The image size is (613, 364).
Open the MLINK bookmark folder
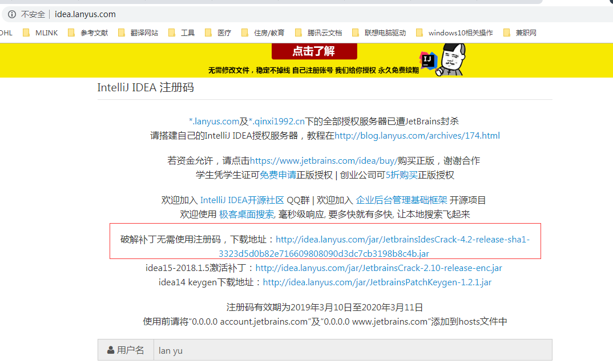(x=41, y=33)
